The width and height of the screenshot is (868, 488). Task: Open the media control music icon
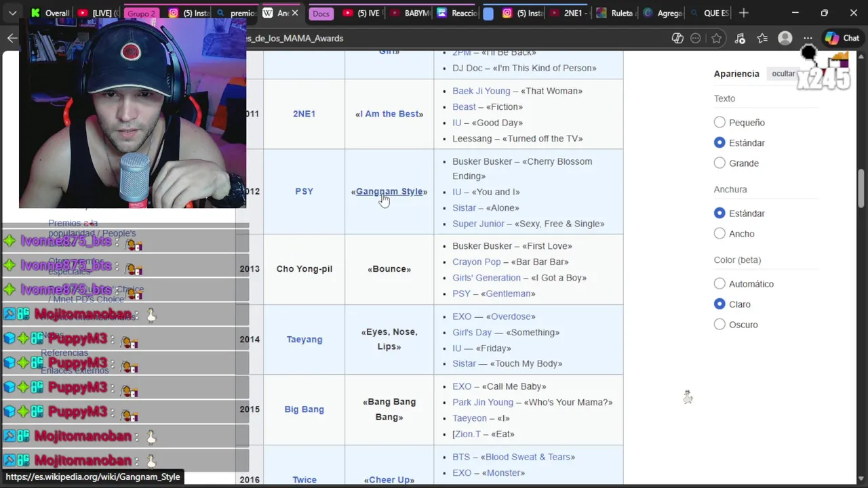coord(740,38)
